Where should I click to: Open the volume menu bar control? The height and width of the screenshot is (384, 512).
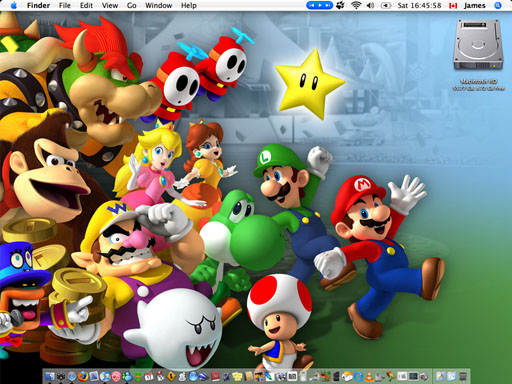(370, 5)
